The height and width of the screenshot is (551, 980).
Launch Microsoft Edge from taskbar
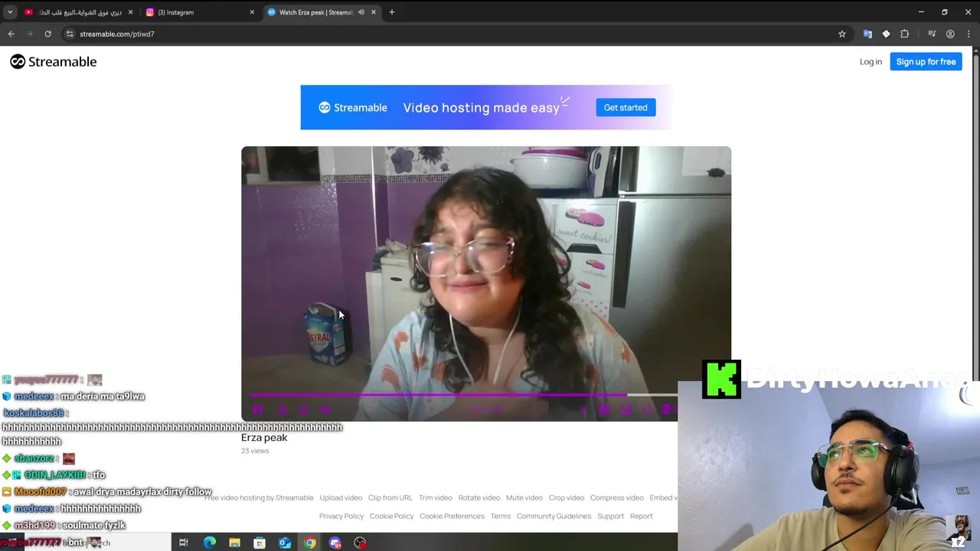tap(209, 543)
